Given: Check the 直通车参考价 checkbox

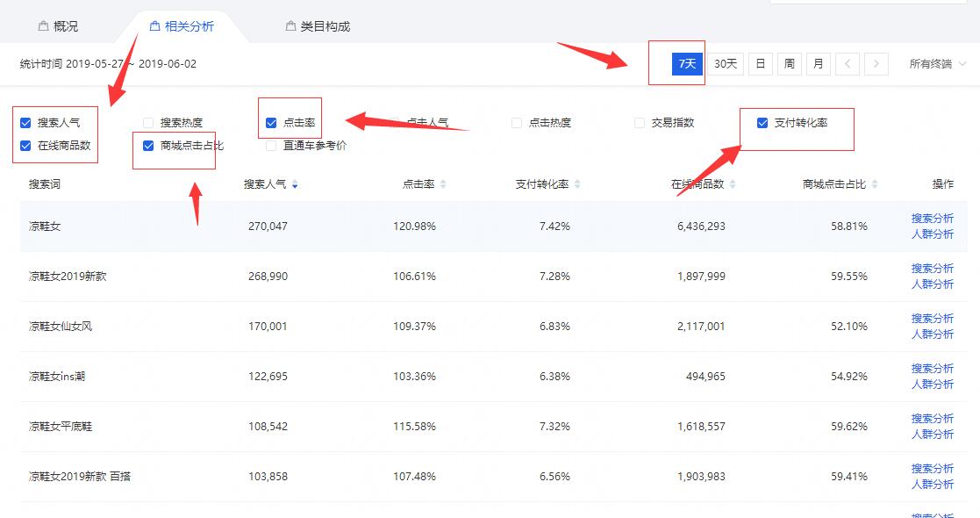Looking at the screenshot, I should (271, 146).
